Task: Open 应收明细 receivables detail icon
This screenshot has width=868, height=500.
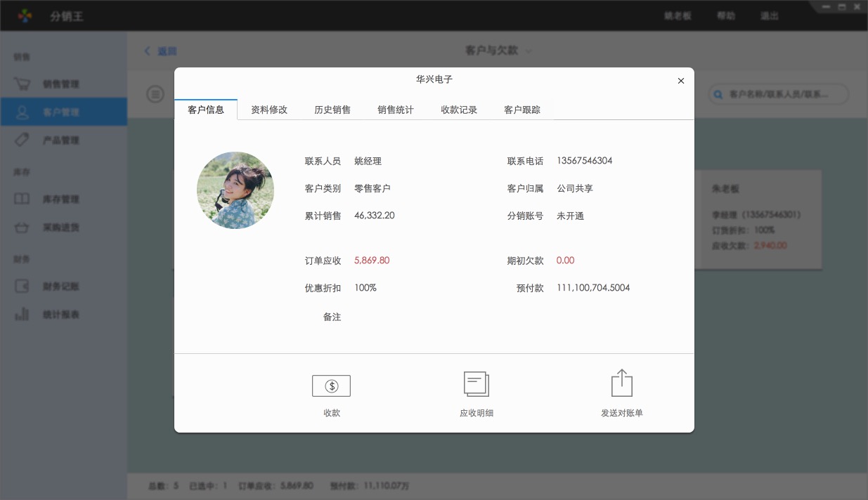Action: pyautogui.click(x=476, y=384)
